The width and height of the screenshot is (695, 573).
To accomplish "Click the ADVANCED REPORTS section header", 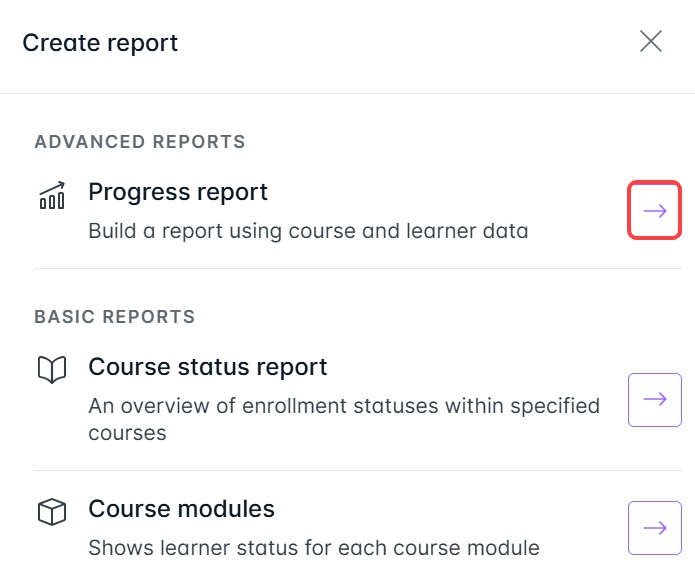I will tap(140, 142).
